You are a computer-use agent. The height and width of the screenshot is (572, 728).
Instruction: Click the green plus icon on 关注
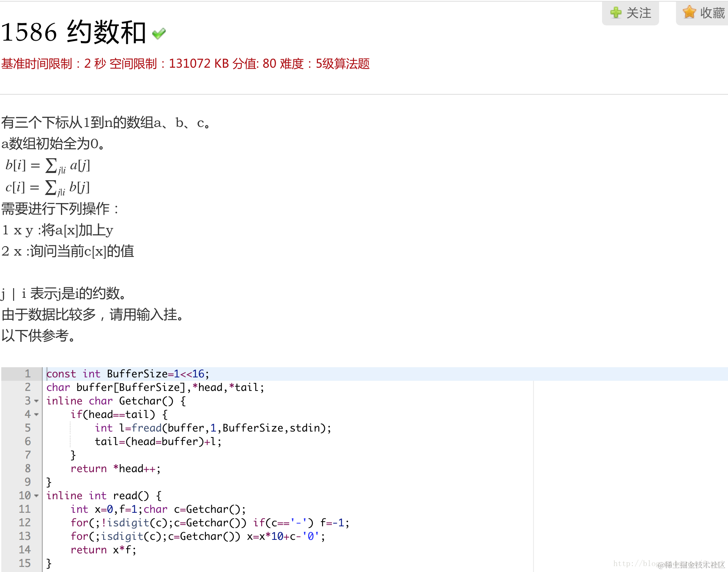(x=616, y=13)
